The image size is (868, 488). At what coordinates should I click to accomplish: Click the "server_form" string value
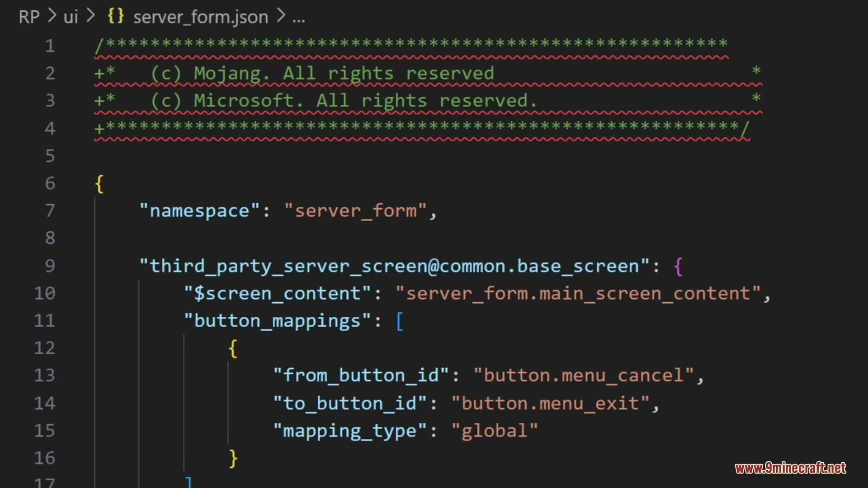(356, 211)
